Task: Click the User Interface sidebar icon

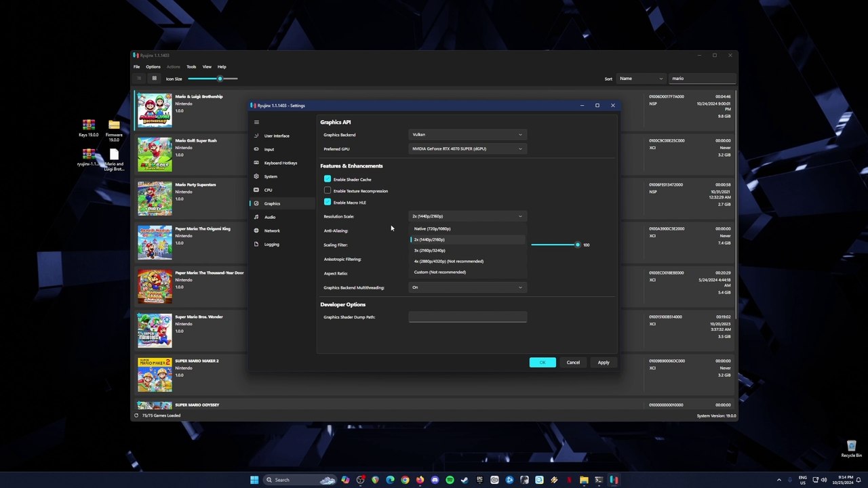Action: click(x=256, y=136)
